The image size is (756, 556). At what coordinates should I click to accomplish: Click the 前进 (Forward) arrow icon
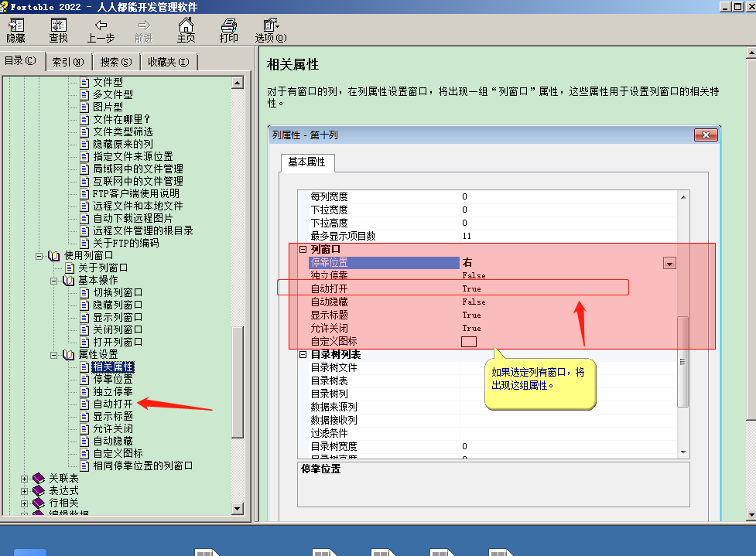144,25
